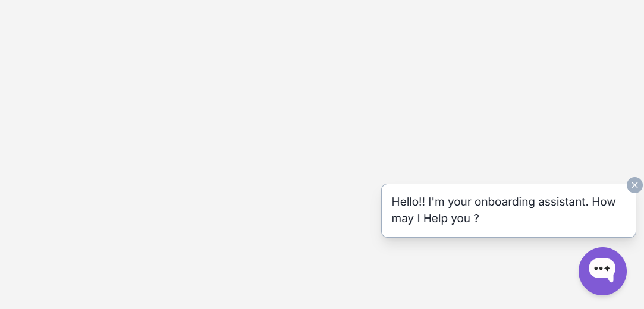Launch the onboarding assistant chat widget

click(602, 271)
